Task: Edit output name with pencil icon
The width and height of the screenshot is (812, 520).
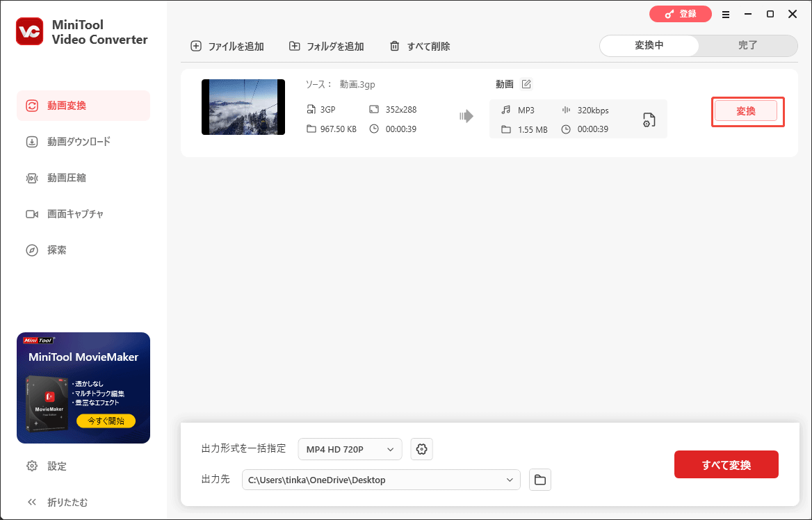Action: (526, 84)
